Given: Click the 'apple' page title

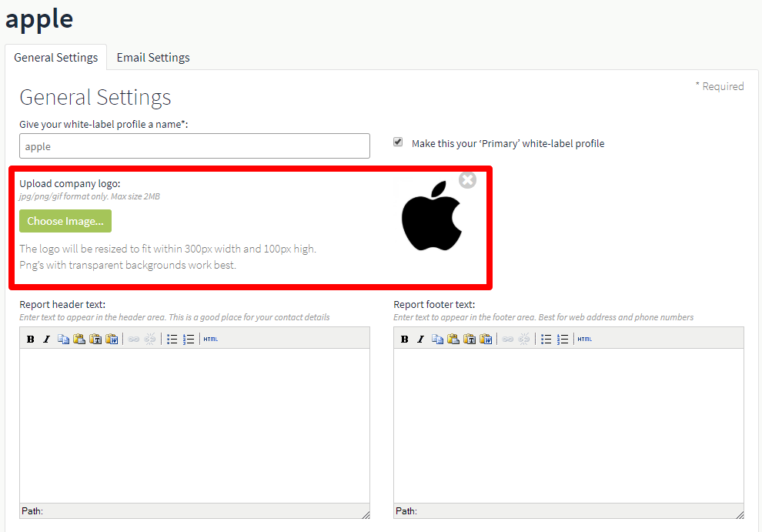Looking at the screenshot, I should pyautogui.click(x=39, y=19).
